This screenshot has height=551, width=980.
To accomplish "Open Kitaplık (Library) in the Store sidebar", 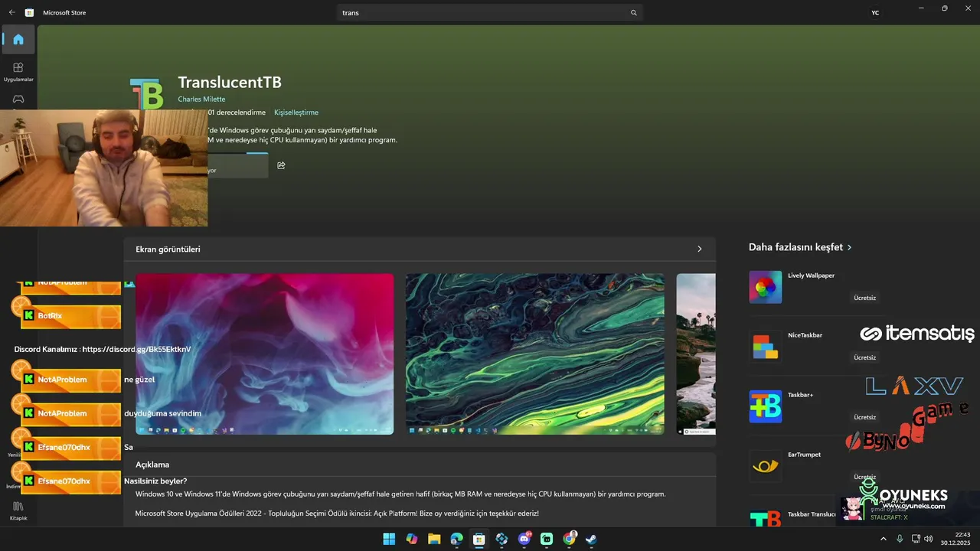I will pyautogui.click(x=18, y=510).
